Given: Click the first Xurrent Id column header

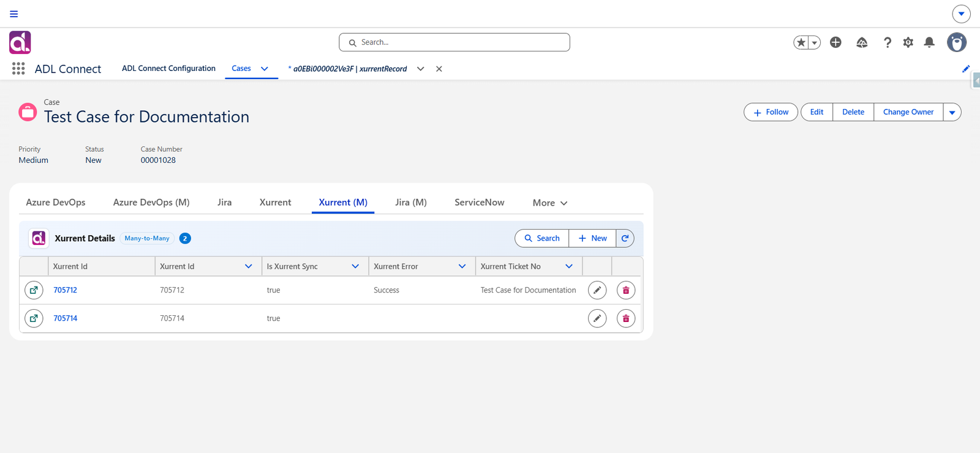Looking at the screenshot, I should click(102, 266).
